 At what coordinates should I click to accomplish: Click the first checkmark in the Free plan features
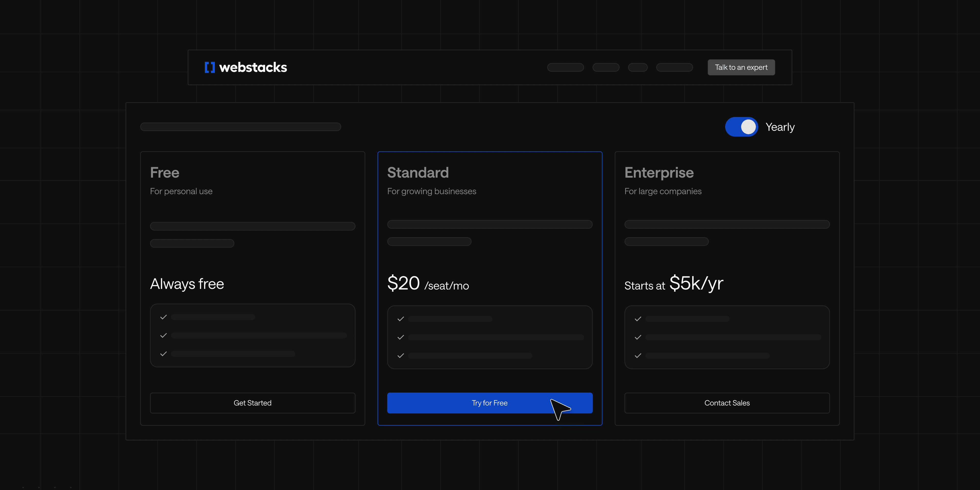coord(164,317)
